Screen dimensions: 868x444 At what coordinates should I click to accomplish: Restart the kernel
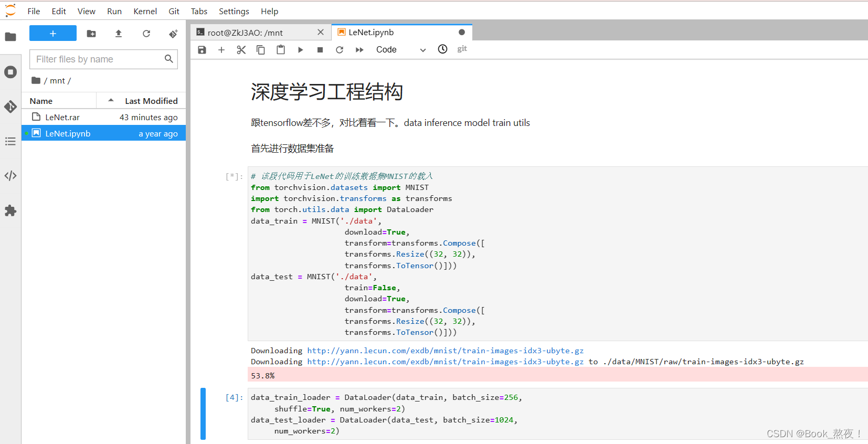tap(340, 50)
